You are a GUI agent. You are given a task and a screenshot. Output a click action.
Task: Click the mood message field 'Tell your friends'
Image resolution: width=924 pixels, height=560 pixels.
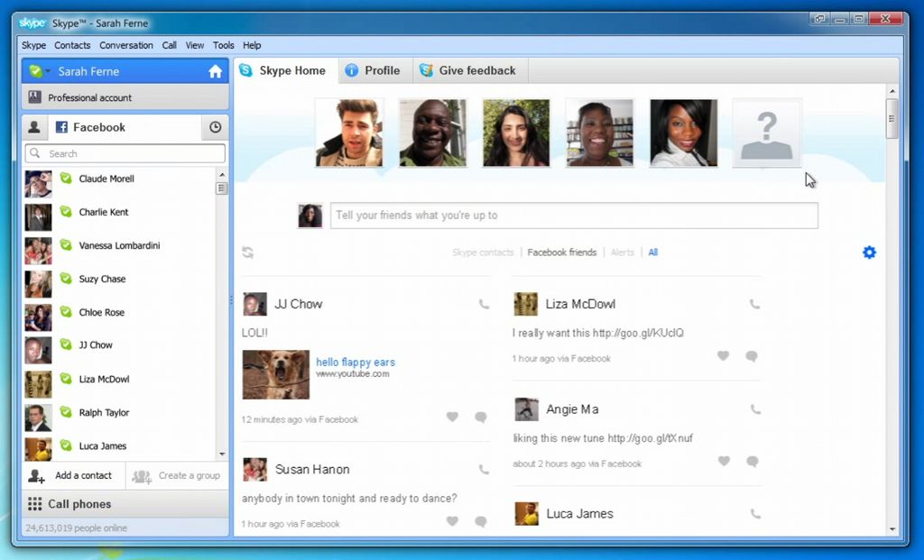pyautogui.click(x=574, y=216)
